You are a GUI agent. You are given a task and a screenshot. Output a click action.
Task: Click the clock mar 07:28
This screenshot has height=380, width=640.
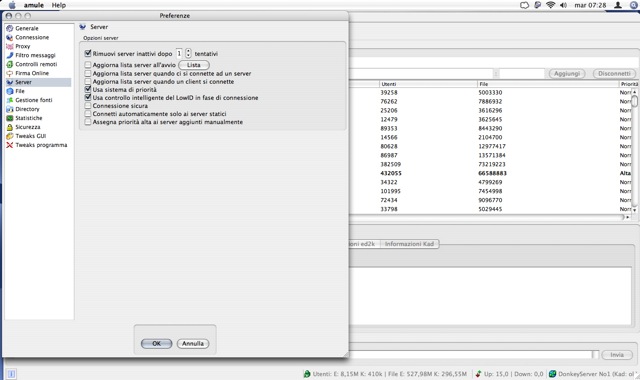click(x=590, y=5)
